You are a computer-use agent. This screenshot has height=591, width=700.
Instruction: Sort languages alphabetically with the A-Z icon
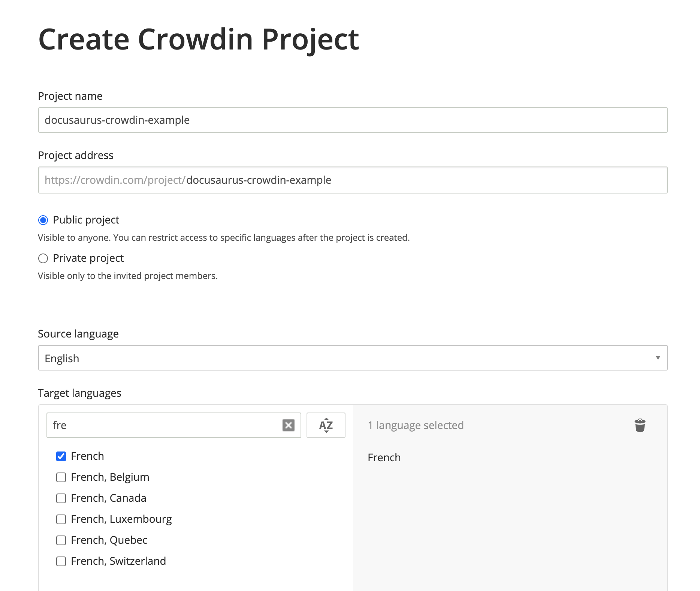point(326,425)
